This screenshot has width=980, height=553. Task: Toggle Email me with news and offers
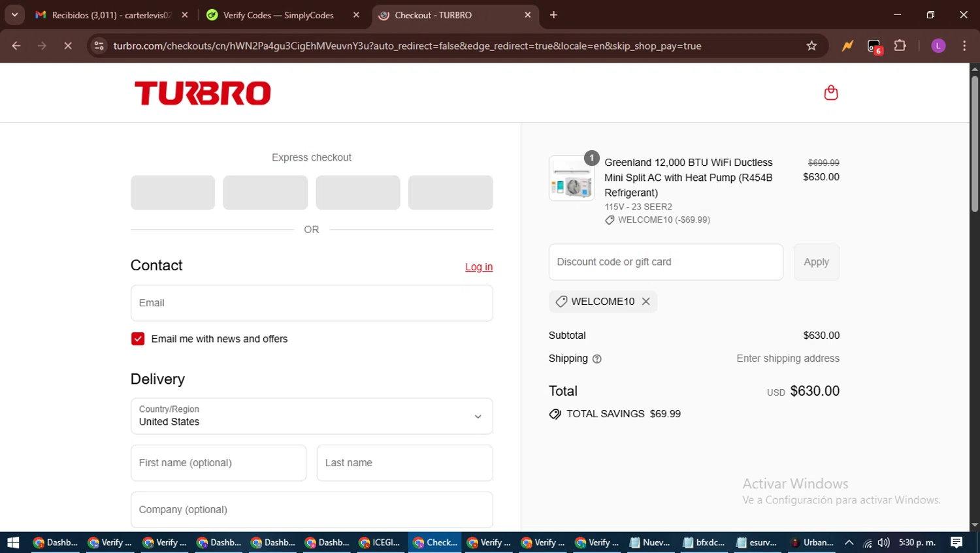click(x=138, y=339)
